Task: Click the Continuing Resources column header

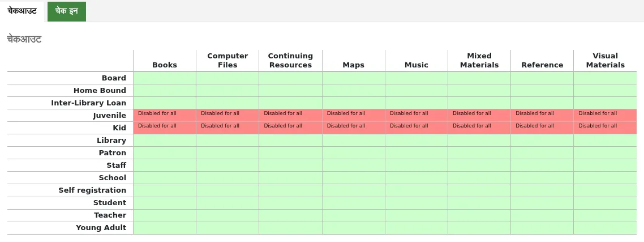Action: [x=290, y=61]
